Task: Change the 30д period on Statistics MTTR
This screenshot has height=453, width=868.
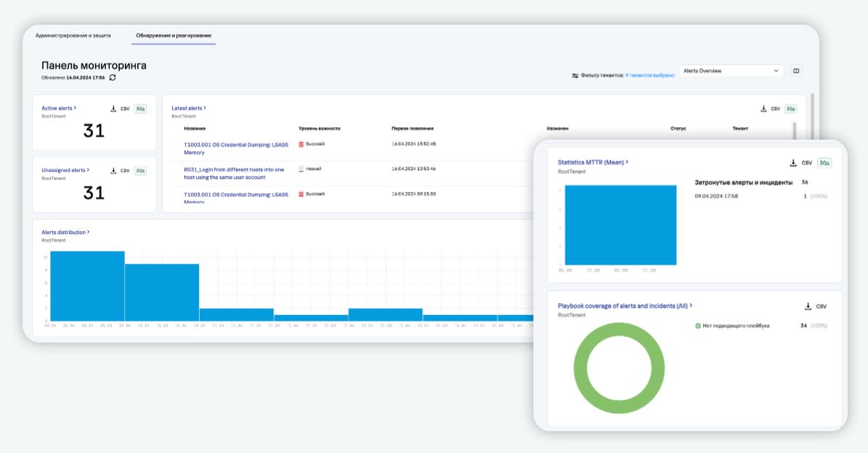Action: [x=824, y=163]
